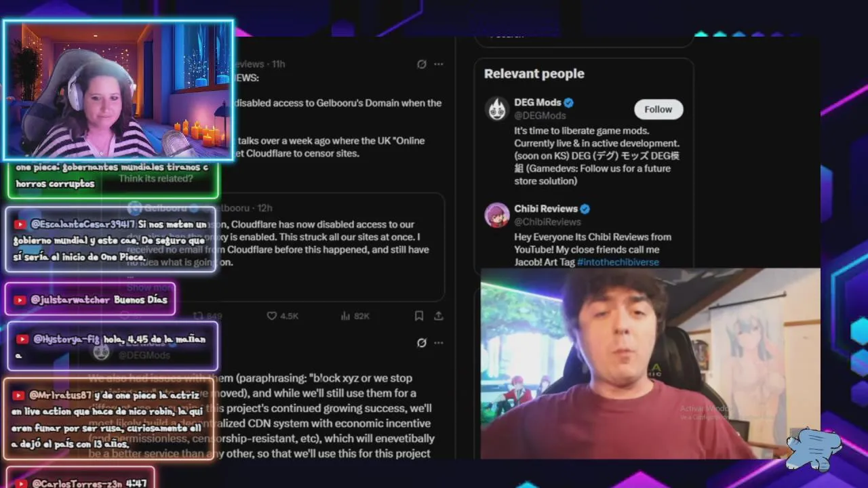Click the chat message "Buenos Días"
868x488 pixels.
(x=140, y=300)
